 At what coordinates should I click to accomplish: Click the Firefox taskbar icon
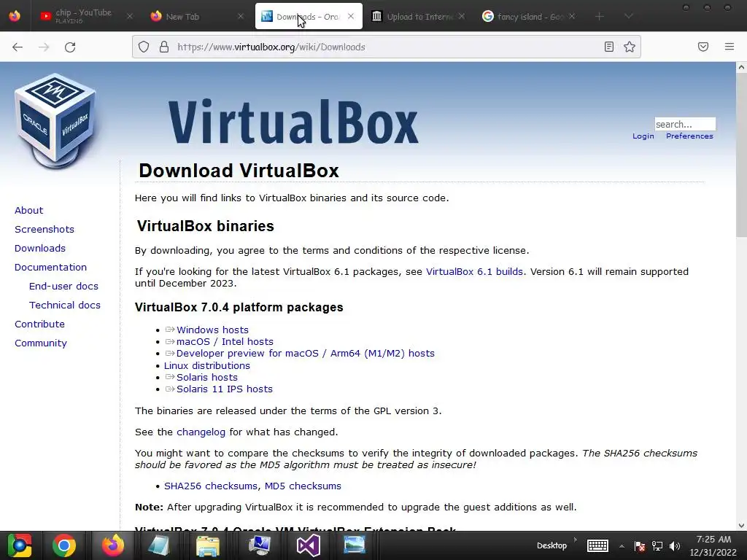tap(113, 545)
